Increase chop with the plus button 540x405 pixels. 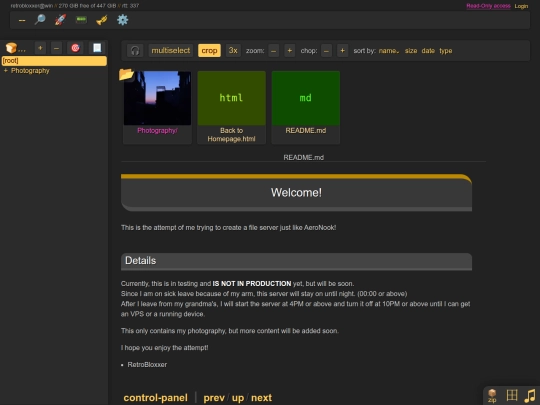click(x=342, y=51)
